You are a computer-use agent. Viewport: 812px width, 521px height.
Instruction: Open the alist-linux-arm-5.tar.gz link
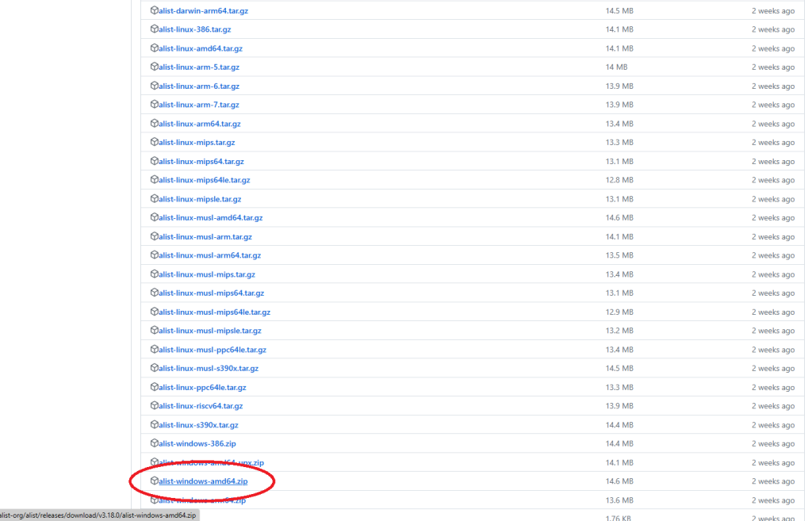(x=198, y=67)
